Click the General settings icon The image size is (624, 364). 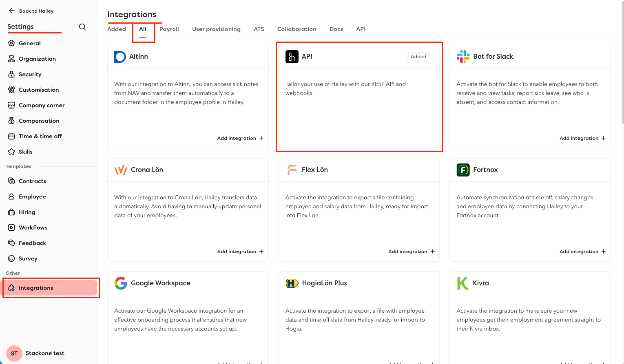[x=11, y=43]
